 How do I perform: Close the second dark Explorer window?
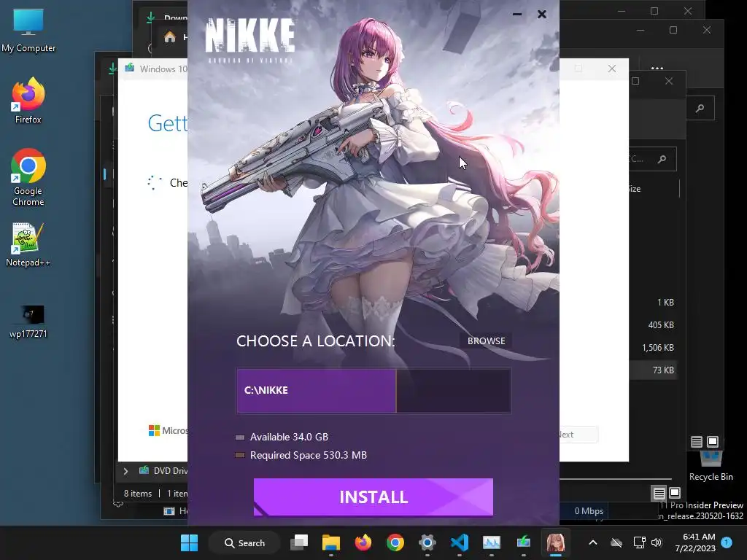[706, 30]
